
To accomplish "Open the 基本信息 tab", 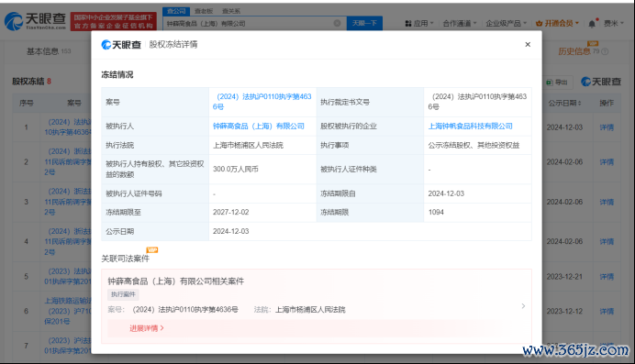I will coord(49,51).
